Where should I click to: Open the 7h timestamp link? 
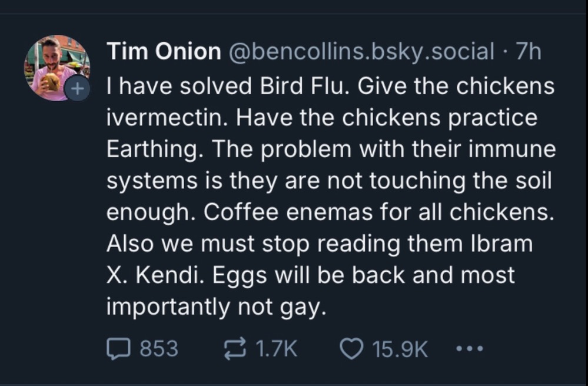coord(529,51)
